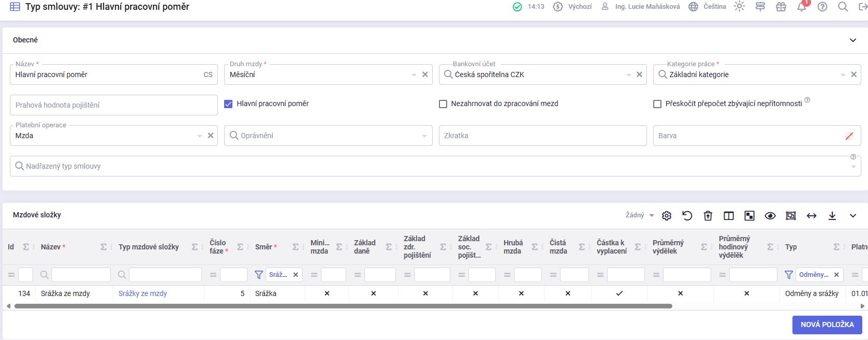Screen dimensions: 868x340
Task: Click the download arrow icon in grid toolbar
Action: [832, 216]
